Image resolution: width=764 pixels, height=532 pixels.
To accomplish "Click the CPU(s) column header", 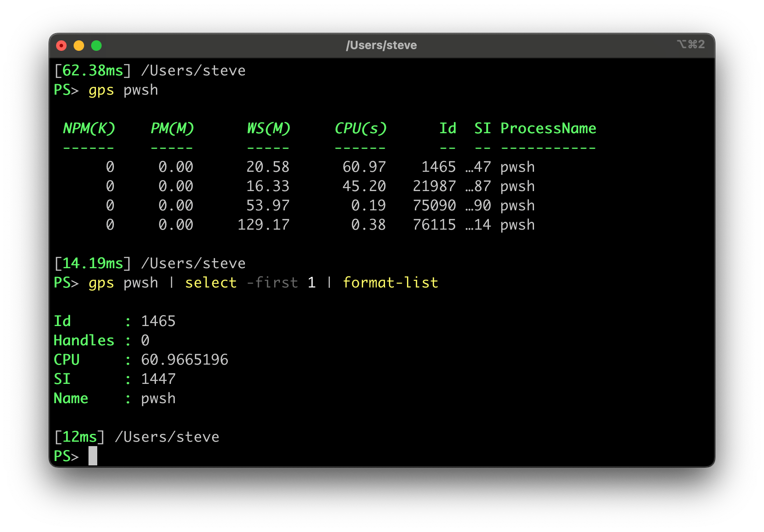I will [x=361, y=128].
